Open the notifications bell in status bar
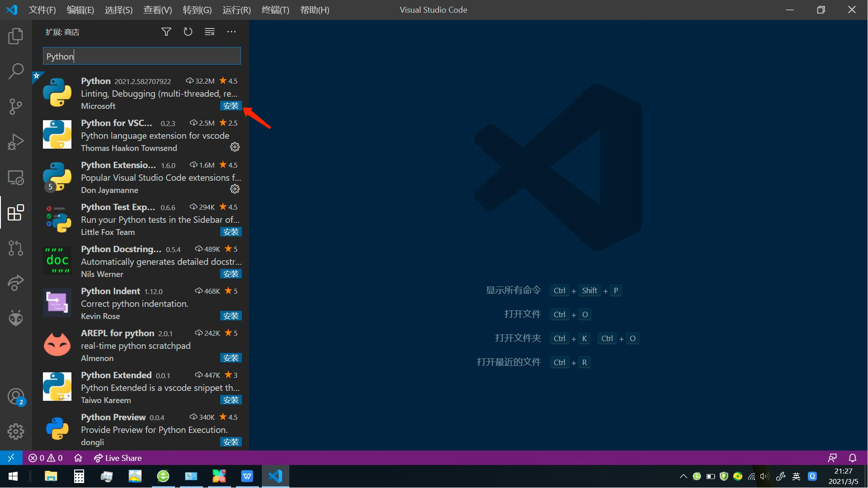The height and width of the screenshot is (488, 868). 853,458
